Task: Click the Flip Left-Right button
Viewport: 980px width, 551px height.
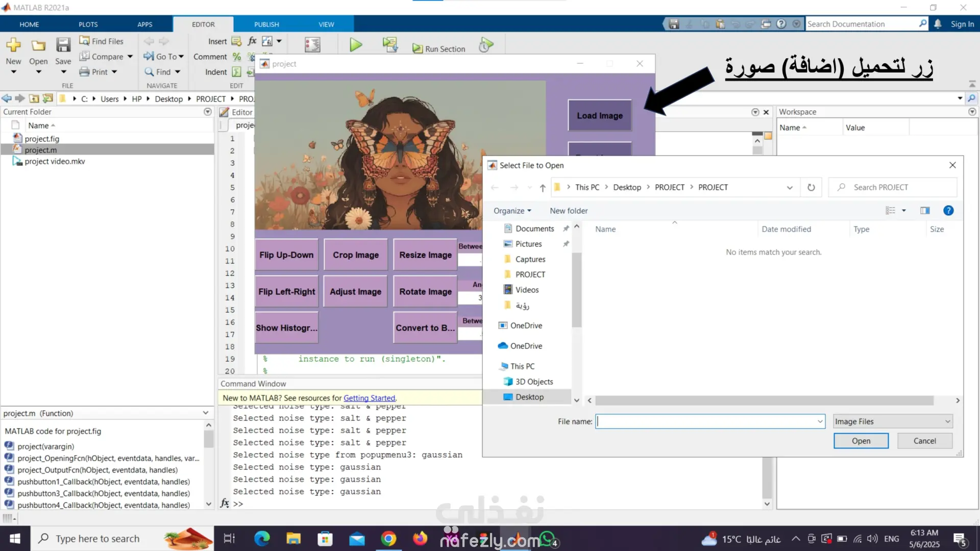Action: 286,291
